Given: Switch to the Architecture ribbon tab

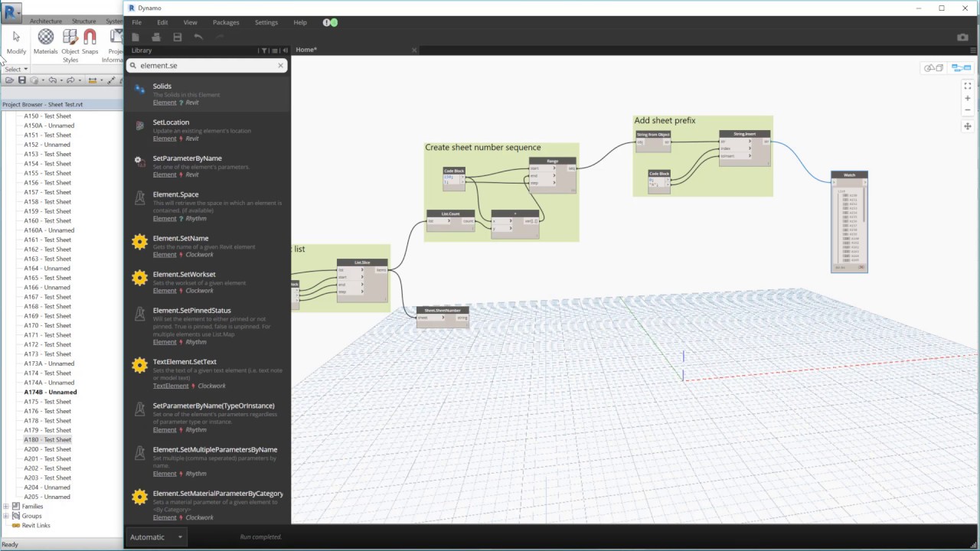Looking at the screenshot, I should 46,21.
